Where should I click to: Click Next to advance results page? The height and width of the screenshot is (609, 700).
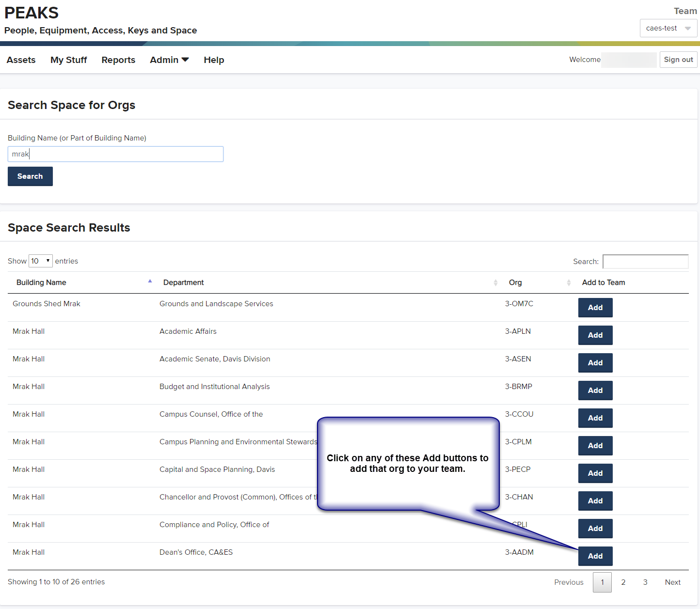672,582
